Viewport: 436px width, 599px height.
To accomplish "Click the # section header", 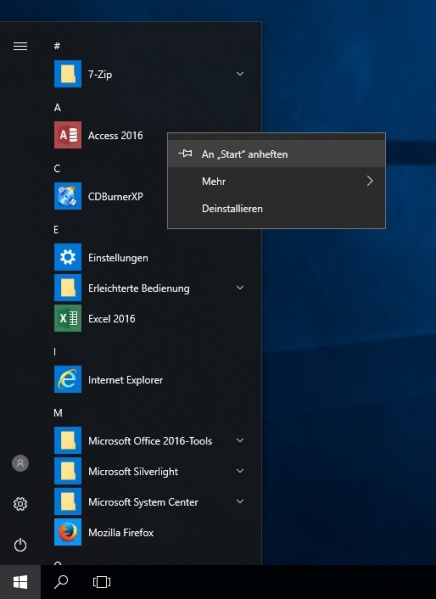I will tap(57, 46).
